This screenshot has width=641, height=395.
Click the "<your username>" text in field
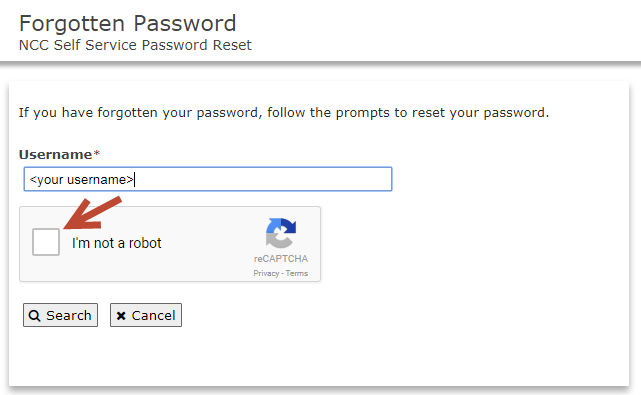point(81,180)
